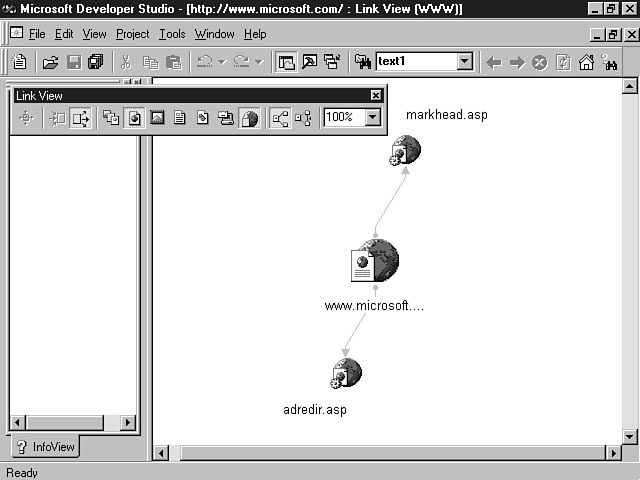Open the Undo history dropdown arrow

[223, 62]
